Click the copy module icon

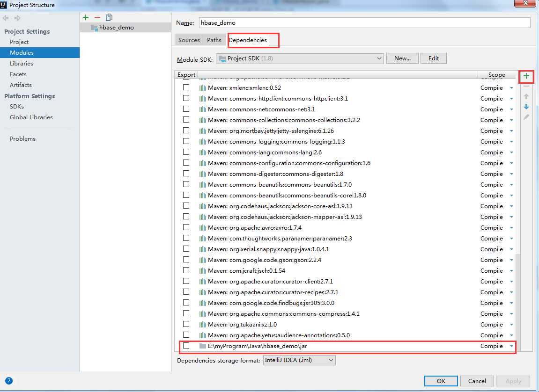pos(109,17)
